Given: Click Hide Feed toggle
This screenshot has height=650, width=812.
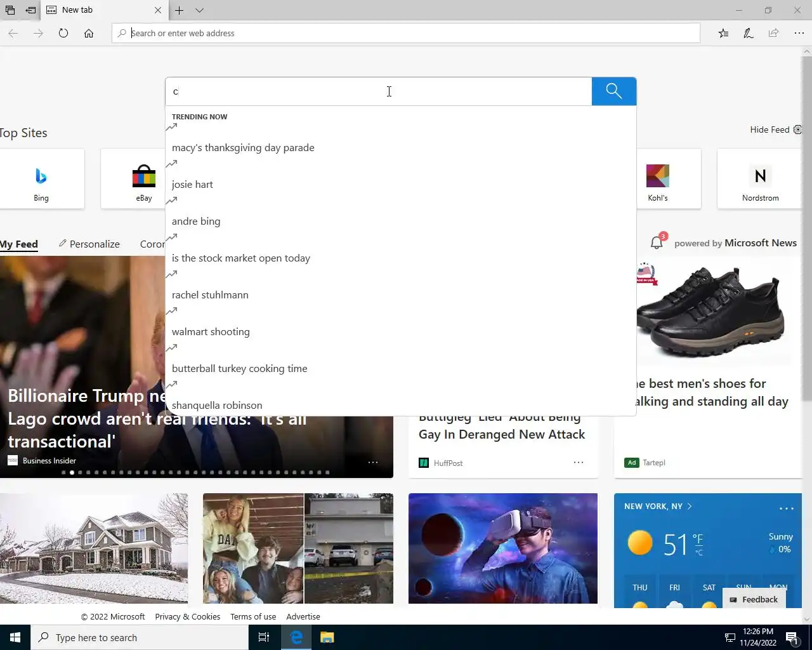Looking at the screenshot, I should click(x=775, y=129).
